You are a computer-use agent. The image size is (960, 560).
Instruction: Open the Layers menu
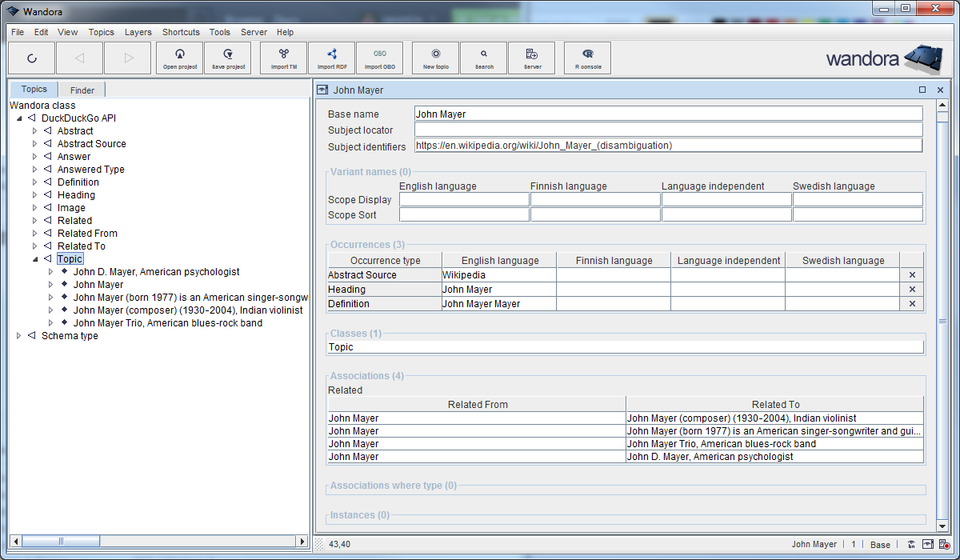coord(138,32)
